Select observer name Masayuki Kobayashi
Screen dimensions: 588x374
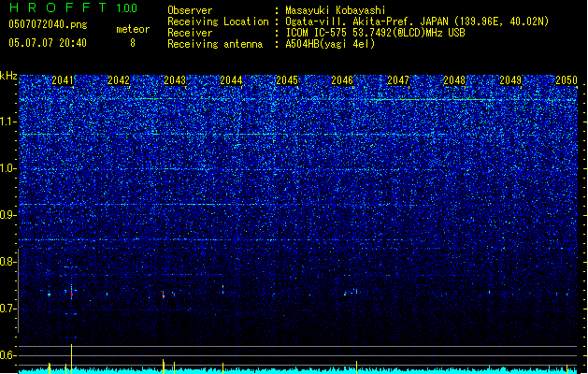pyautogui.click(x=336, y=10)
